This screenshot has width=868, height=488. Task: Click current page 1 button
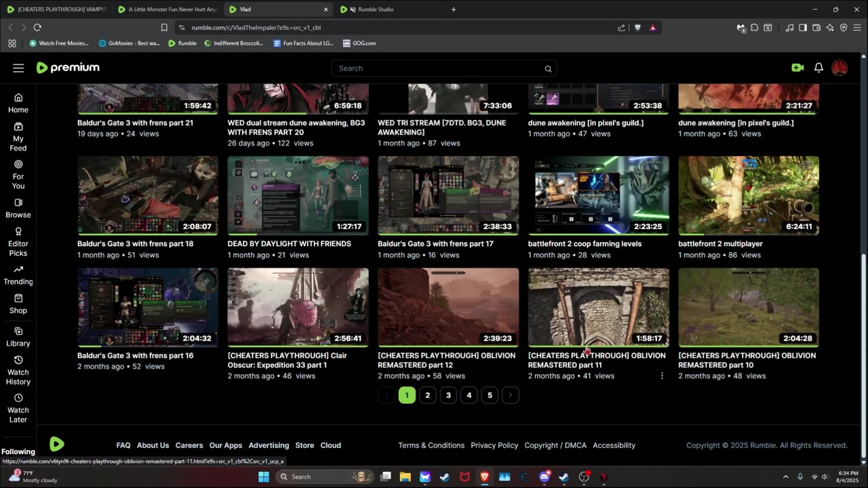(407, 395)
